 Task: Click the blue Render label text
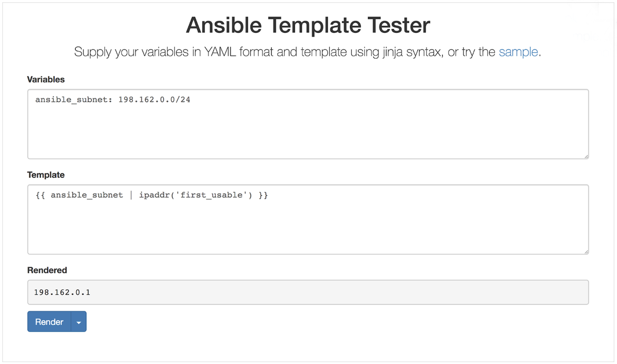(48, 322)
